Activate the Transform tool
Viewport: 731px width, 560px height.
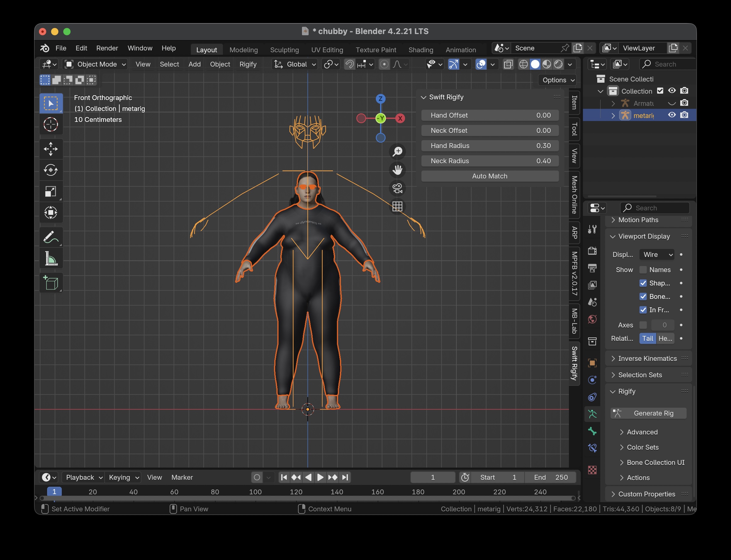click(51, 212)
